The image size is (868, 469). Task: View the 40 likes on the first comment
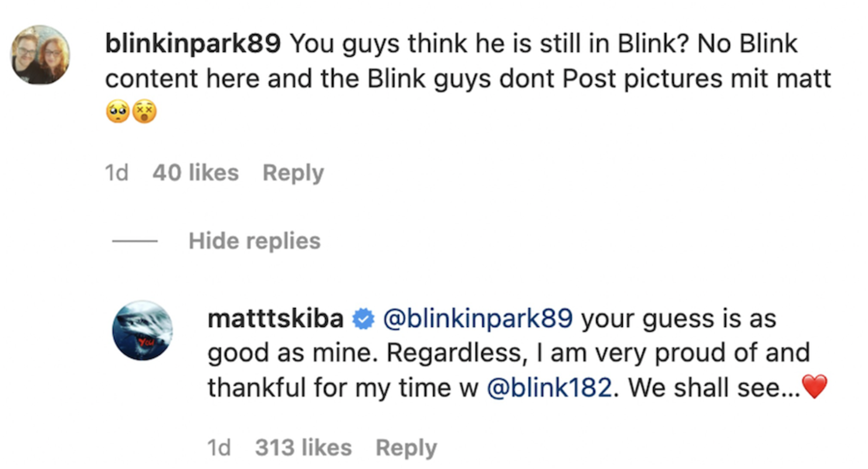tap(195, 173)
